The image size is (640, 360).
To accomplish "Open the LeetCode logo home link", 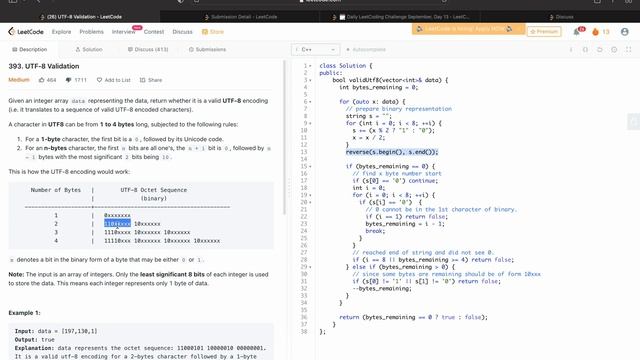I will point(26,31).
